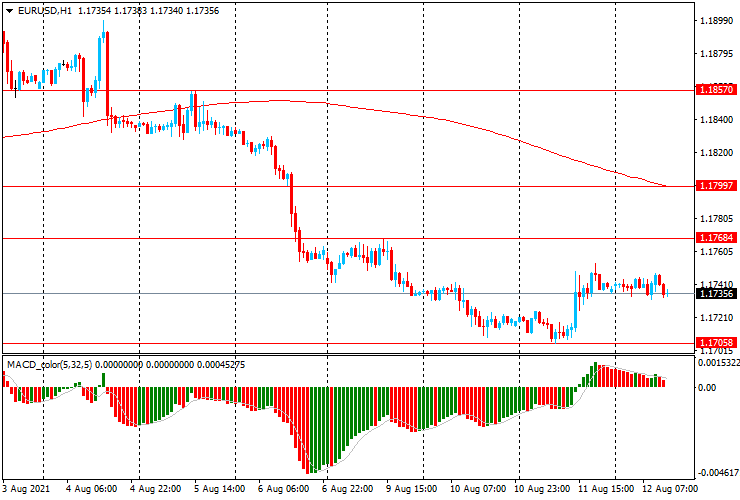Select the 6 Aug 06:00 time axis label

point(284,488)
